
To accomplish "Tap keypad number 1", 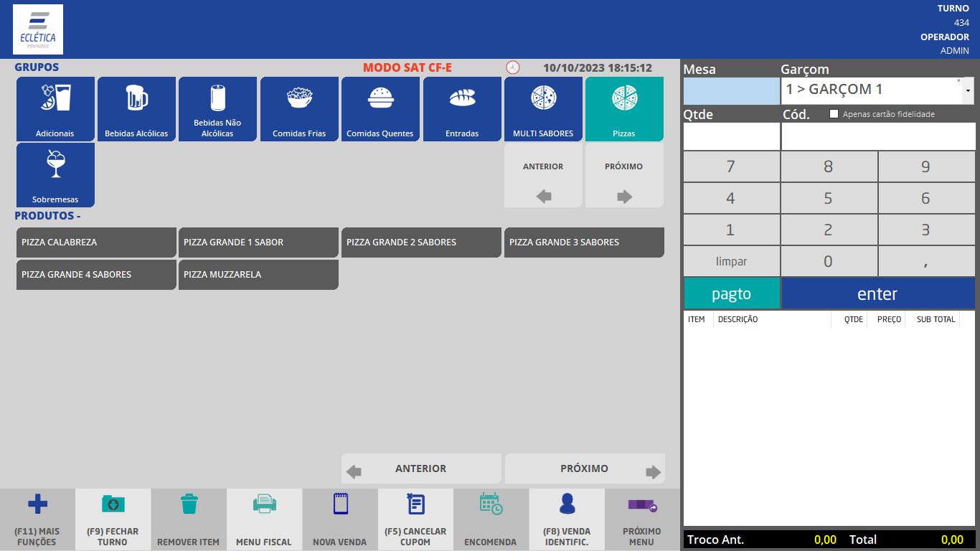I will (731, 230).
